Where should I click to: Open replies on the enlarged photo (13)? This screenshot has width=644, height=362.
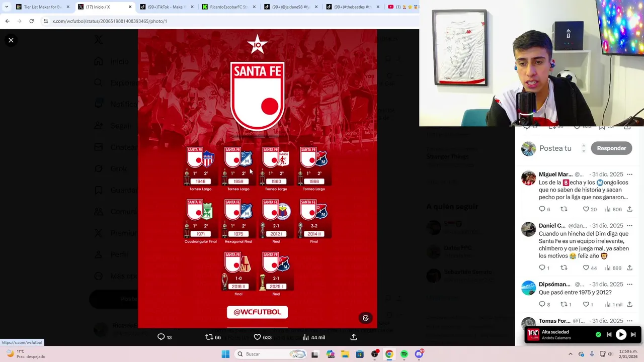coord(165,337)
